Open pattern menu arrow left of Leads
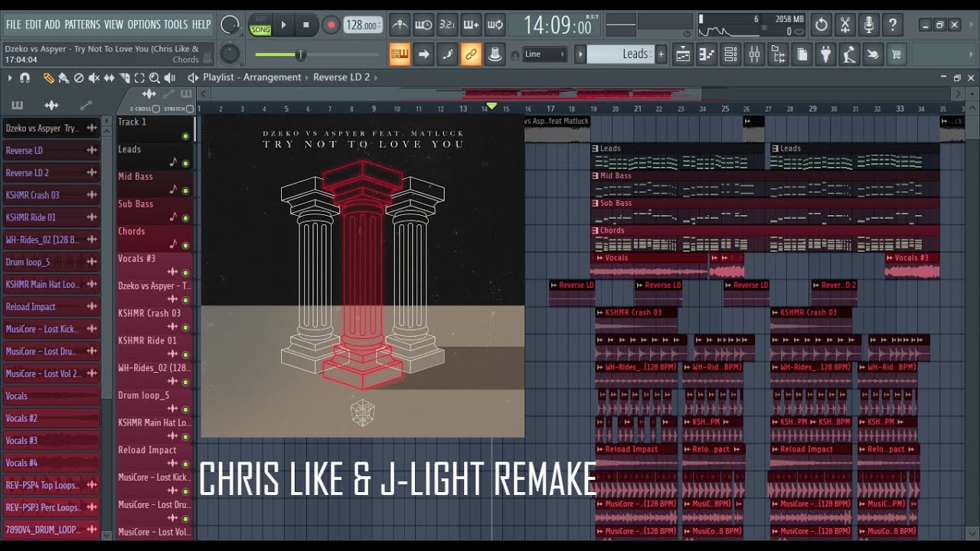This screenshot has height=551, width=980. 580,54
